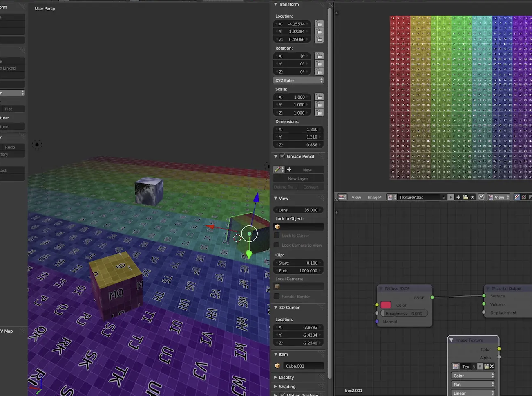Open an image using the folder icon
The image size is (532, 396).
pos(465,197)
